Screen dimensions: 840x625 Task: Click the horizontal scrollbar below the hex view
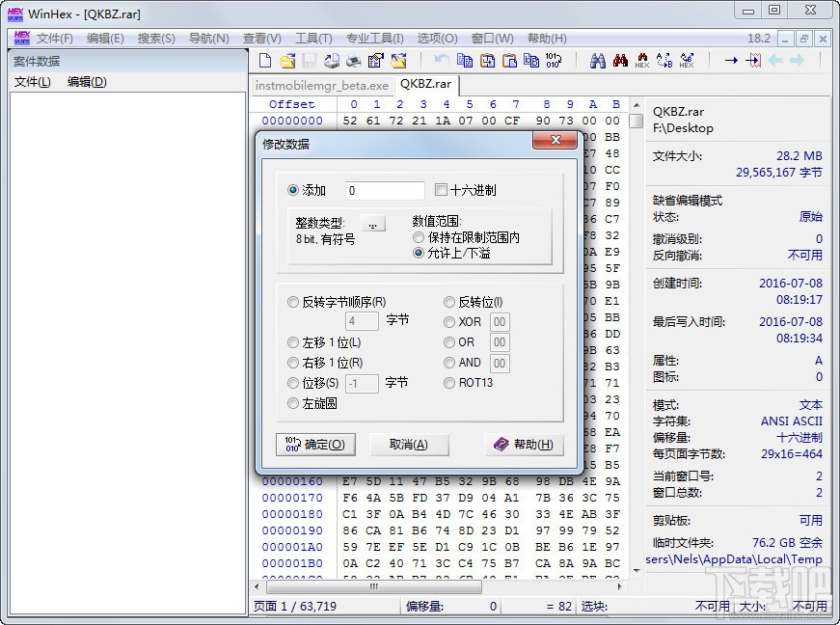click(373, 585)
